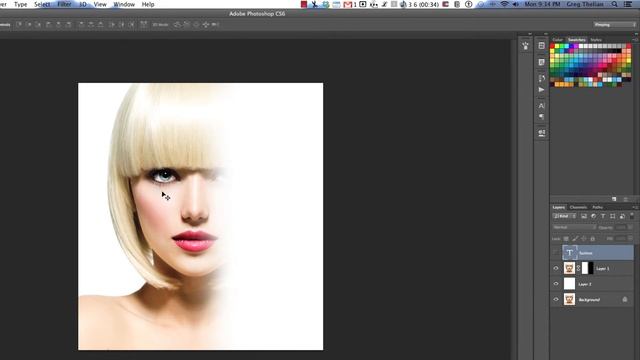Open the Brush Presets collapsed panel icon
Screen dimensions: 640x360
click(x=525, y=46)
